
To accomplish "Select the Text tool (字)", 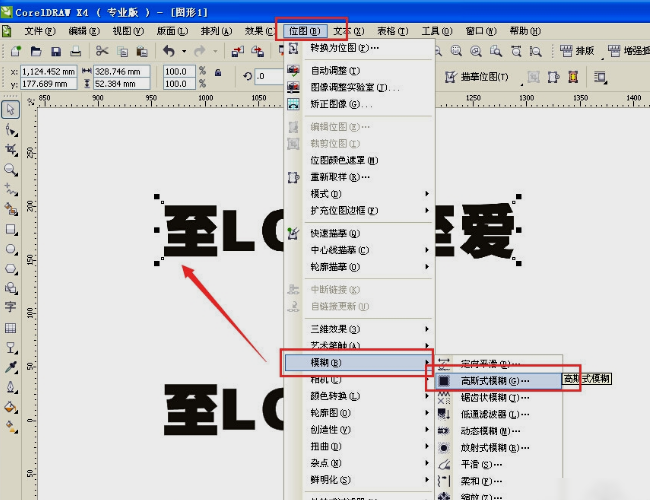I will tap(10, 307).
